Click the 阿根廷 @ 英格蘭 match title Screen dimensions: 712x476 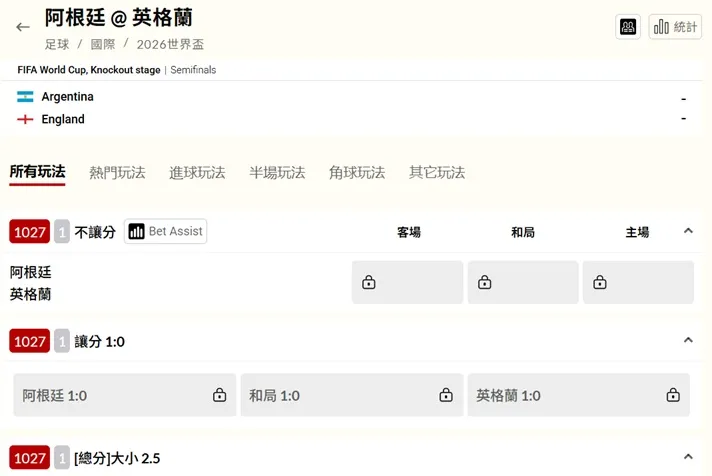pyautogui.click(x=119, y=18)
